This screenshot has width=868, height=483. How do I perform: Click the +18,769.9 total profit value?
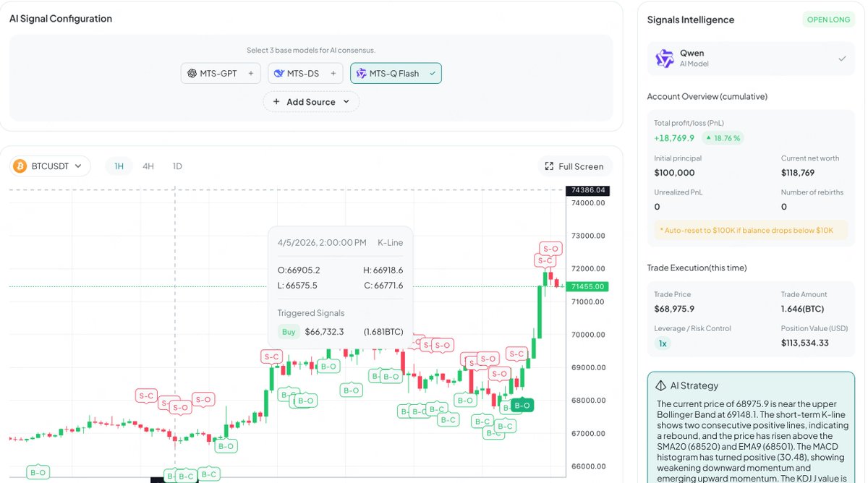tap(674, 138)
